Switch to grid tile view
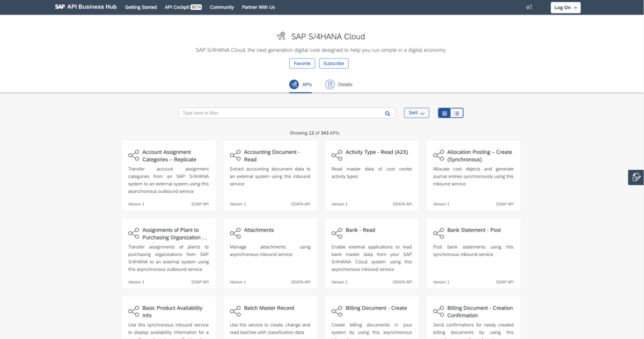 click(444, 113)
